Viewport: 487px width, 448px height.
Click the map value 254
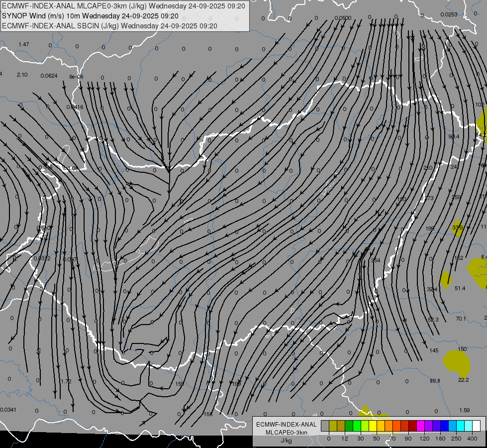[x=376, y=260]
